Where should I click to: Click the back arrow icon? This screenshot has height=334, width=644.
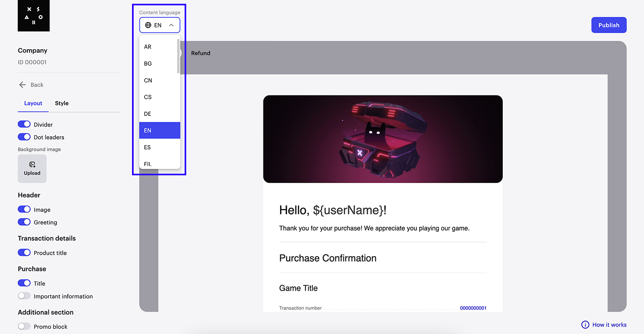pyautogui.click(x=23, y=85)
